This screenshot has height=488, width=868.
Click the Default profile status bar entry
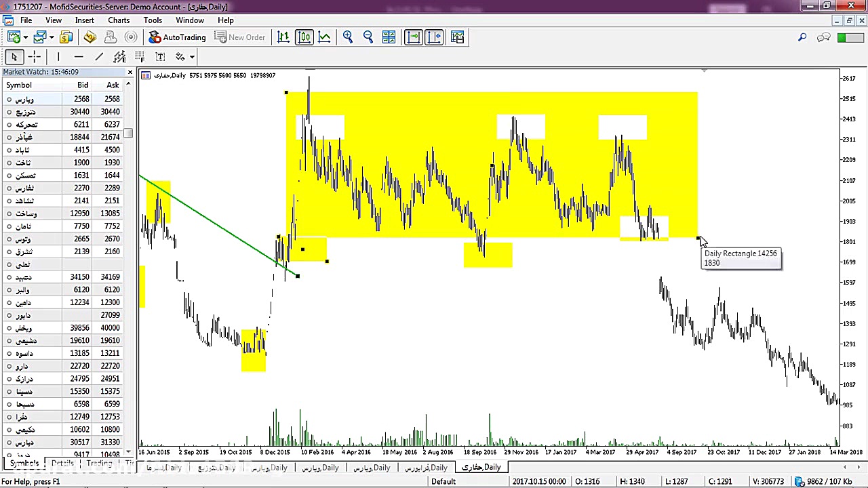point(443,481)
